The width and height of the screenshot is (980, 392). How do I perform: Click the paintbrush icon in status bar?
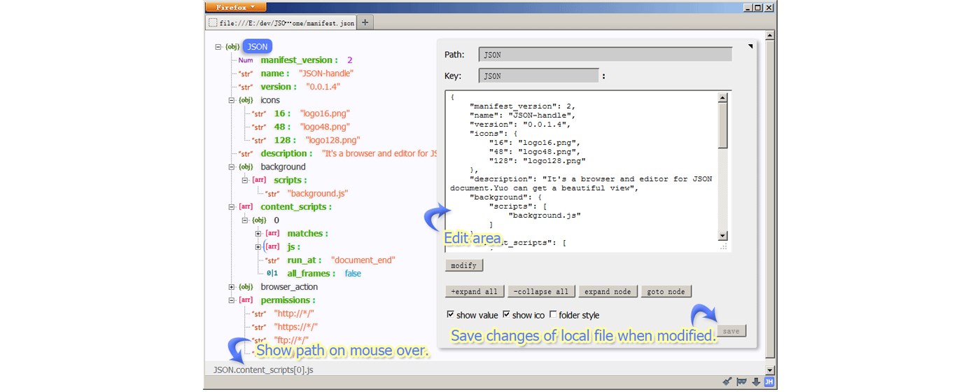(727, 381)
